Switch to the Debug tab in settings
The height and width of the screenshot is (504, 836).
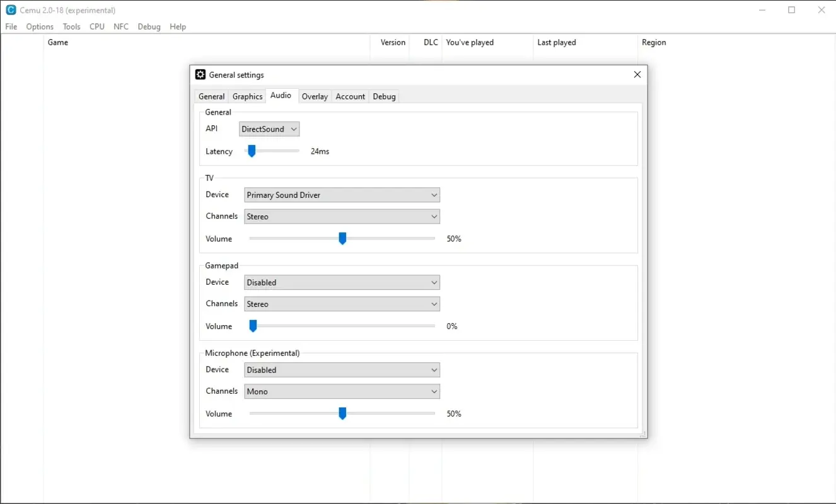384,96
